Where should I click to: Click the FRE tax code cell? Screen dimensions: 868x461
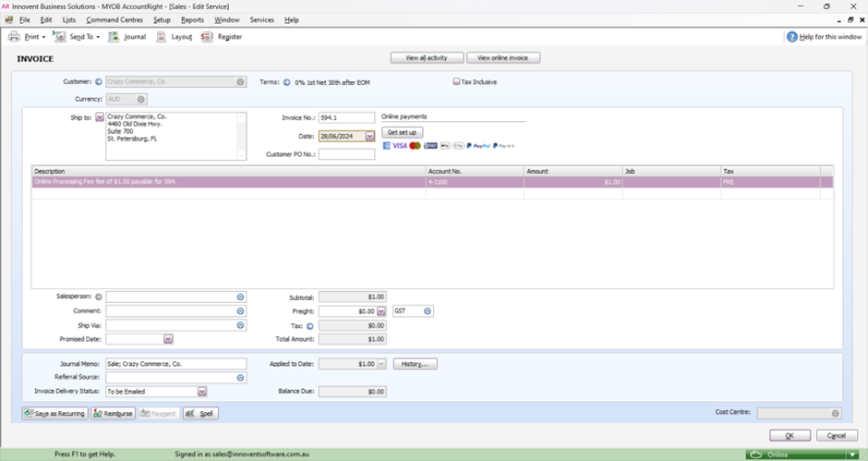[x=770, y=182]
